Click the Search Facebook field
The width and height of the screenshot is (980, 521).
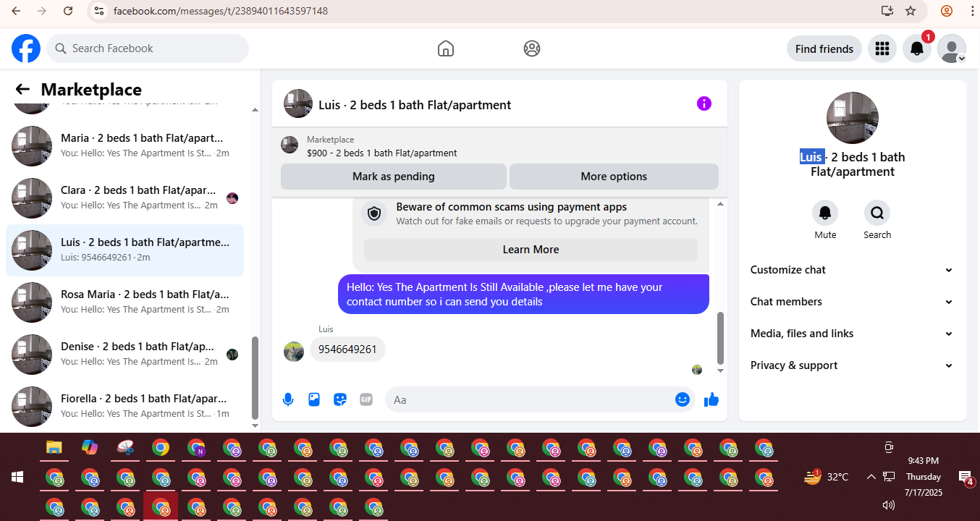(x=148, y=48)
